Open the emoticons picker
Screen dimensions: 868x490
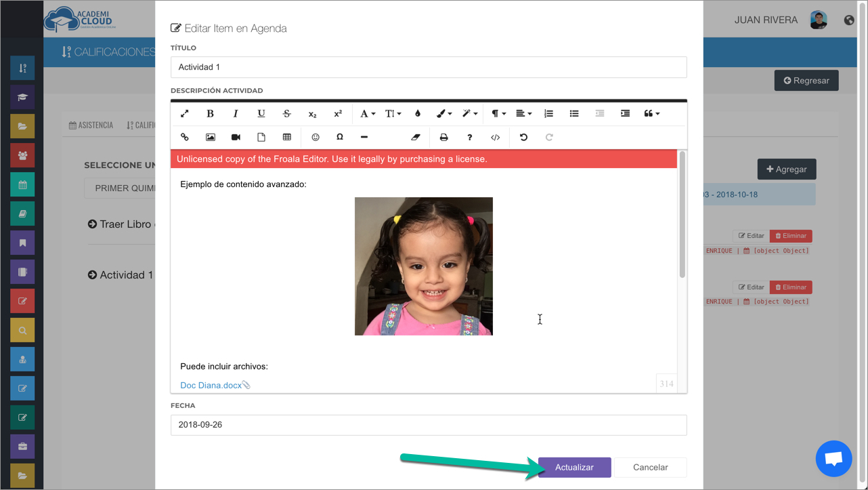316,137
